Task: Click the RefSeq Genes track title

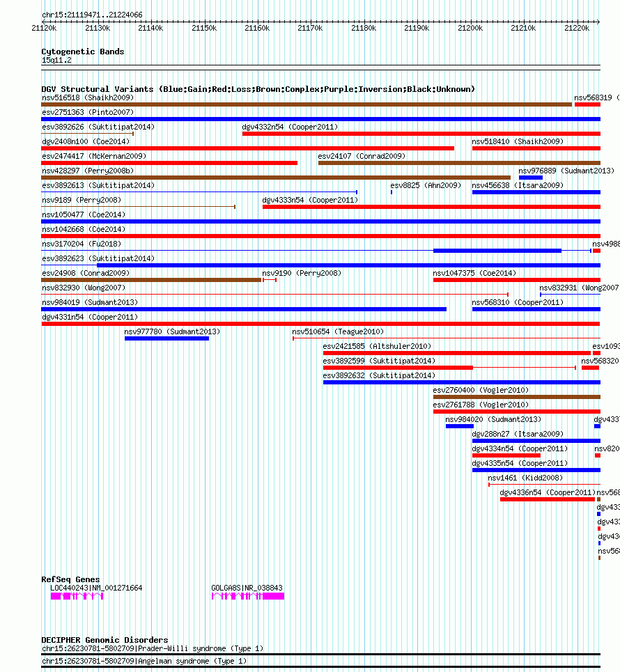Action: point(70,579)
